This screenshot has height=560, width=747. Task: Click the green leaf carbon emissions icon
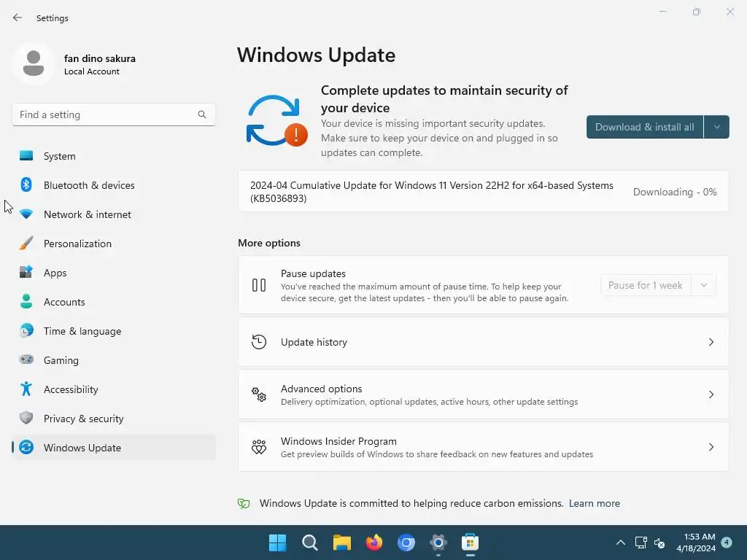tap(244, 503)
